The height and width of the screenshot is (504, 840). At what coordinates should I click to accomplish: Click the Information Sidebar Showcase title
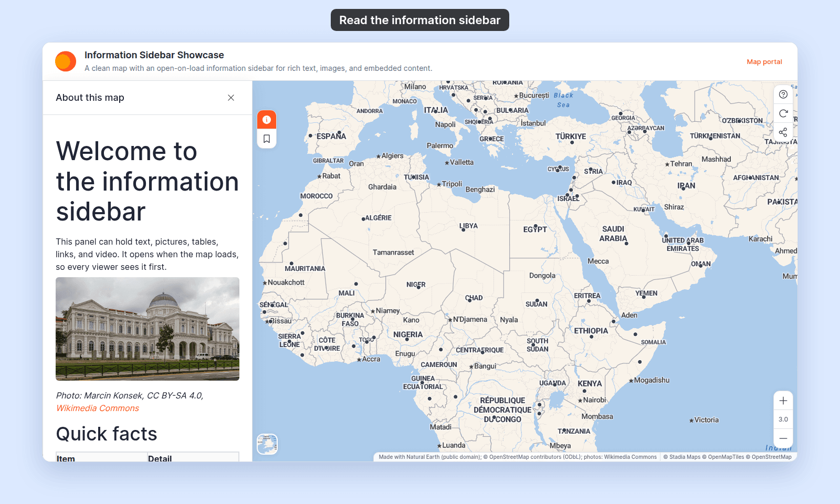point(154,55)
